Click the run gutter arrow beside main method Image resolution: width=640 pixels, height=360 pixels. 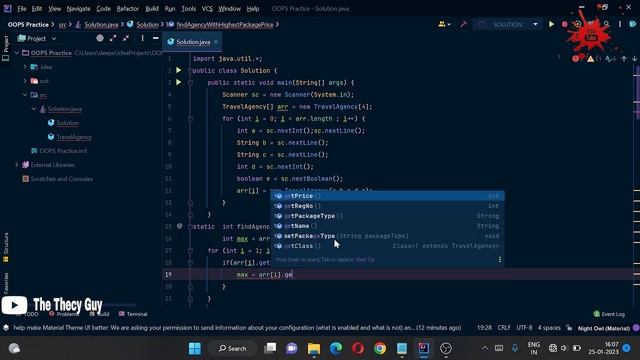(x=178, y=82)
